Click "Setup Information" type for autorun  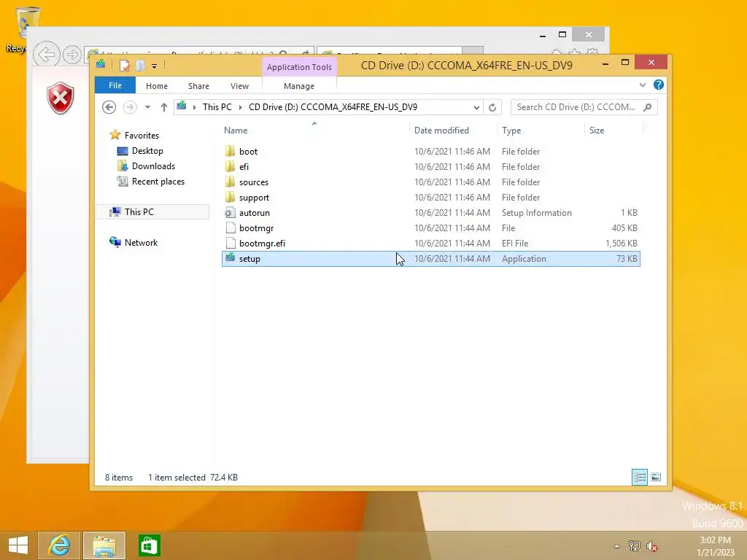(536, 213)
